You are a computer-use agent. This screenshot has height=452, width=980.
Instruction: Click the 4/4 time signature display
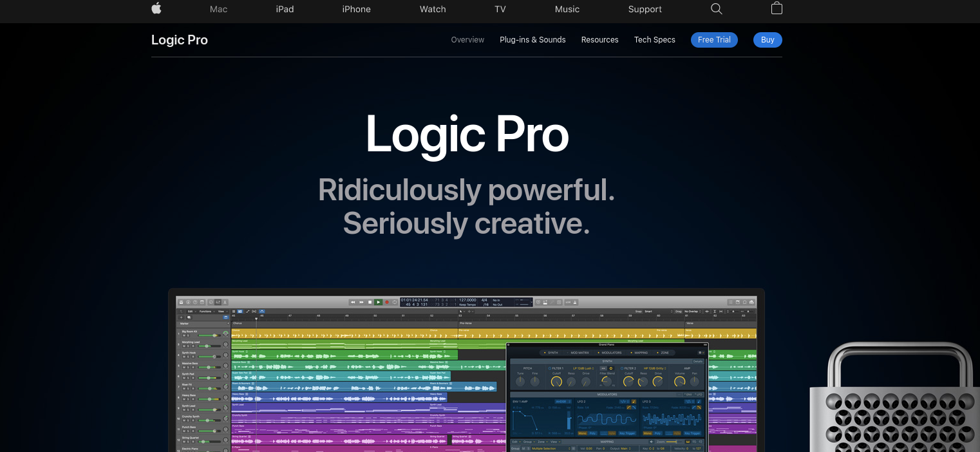pyautogui.click(x=484, y=300)
